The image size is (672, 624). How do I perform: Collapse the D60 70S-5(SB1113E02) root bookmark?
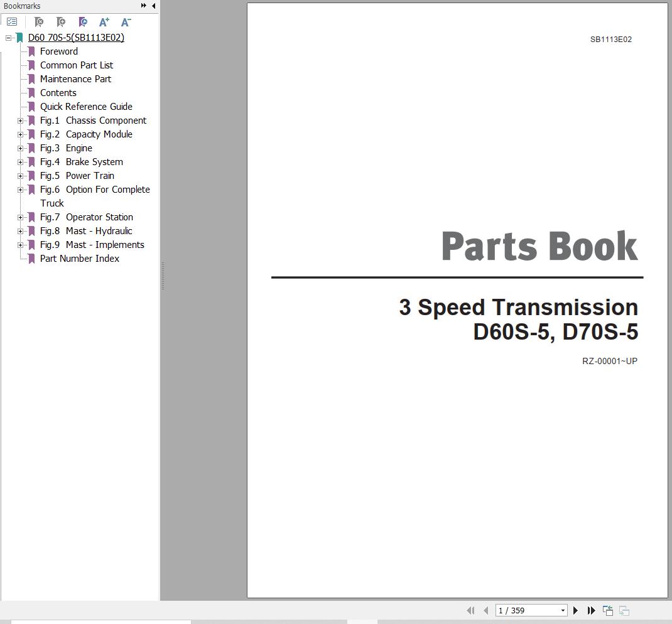8,38
